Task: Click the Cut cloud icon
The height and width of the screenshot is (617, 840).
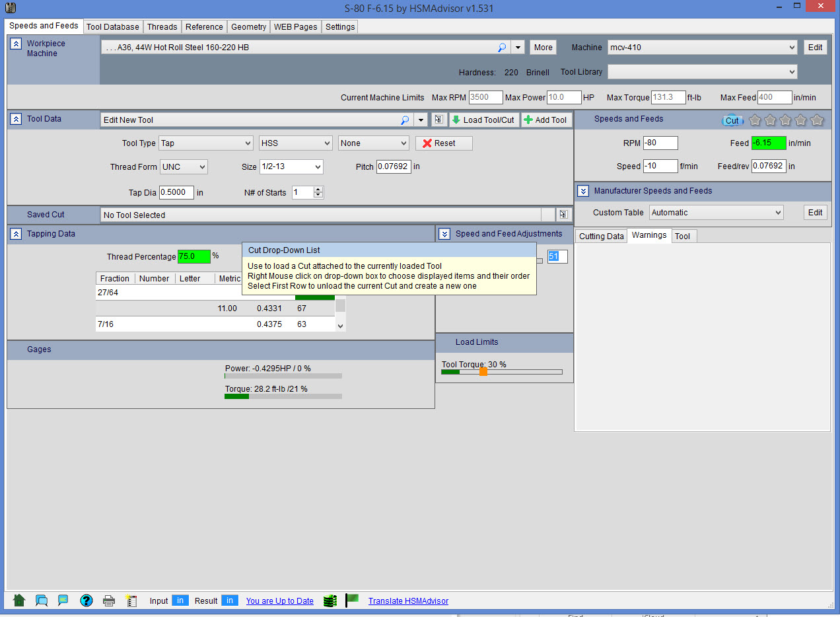Action: 732,120
